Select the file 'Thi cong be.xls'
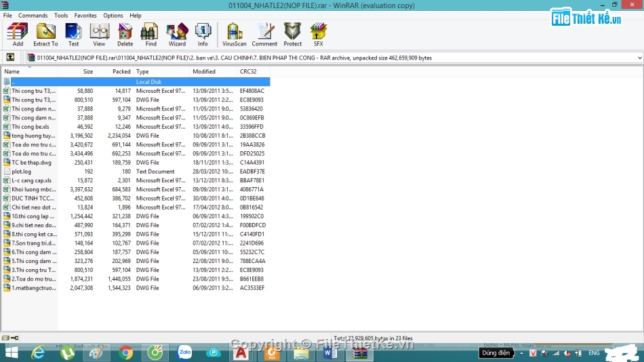This screenshot has height=362, width=644. click(30, 127)
